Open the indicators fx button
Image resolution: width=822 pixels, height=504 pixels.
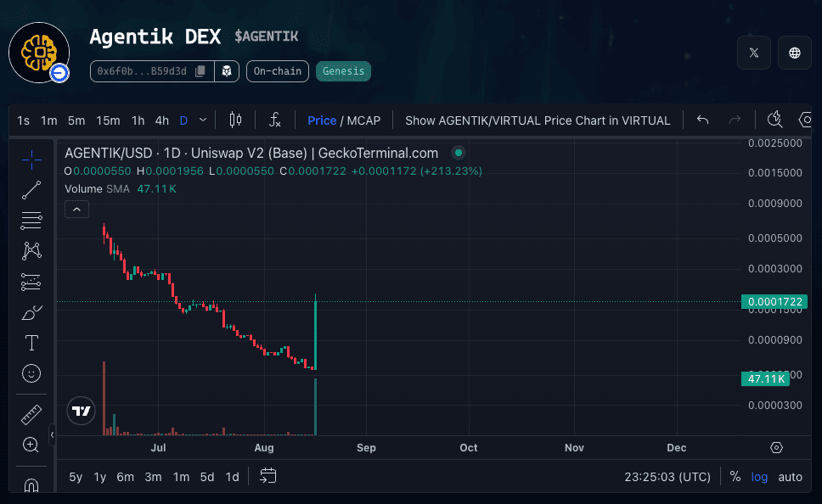[274, 120]
